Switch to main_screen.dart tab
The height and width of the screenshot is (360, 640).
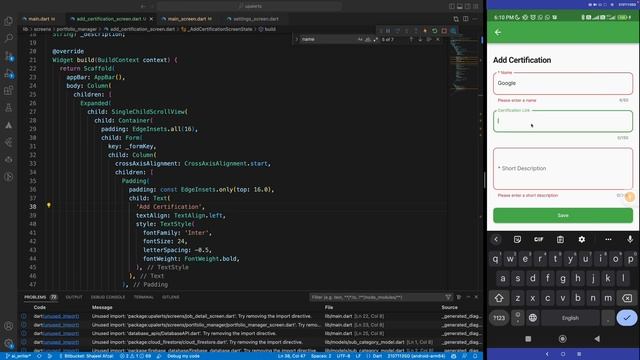187,19
